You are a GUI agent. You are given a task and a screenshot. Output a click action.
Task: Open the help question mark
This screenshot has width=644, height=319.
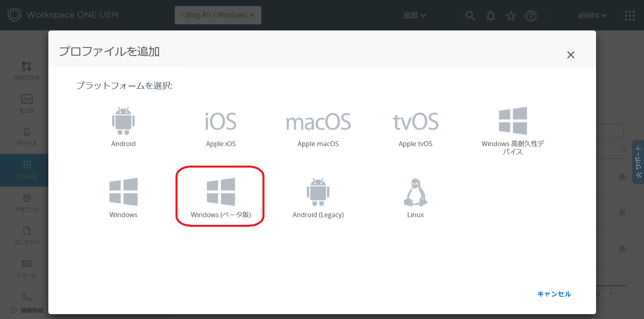click(x=531, y=16)
